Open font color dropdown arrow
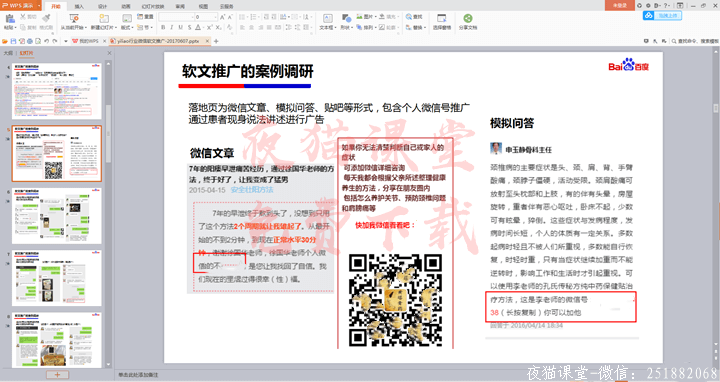The width and height of the screenshot is (720, 382). tap(202, 28)
